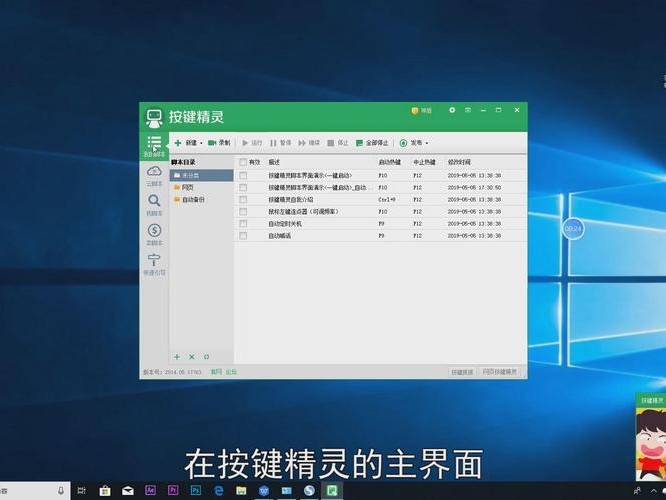Add a new category with the plus icon

click(177, 357)
